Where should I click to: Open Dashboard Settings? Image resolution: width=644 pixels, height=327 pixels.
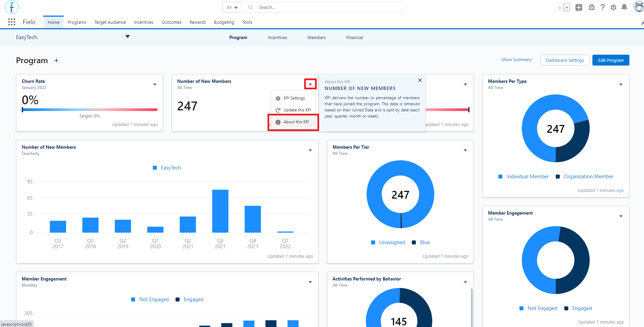[565, 60]
